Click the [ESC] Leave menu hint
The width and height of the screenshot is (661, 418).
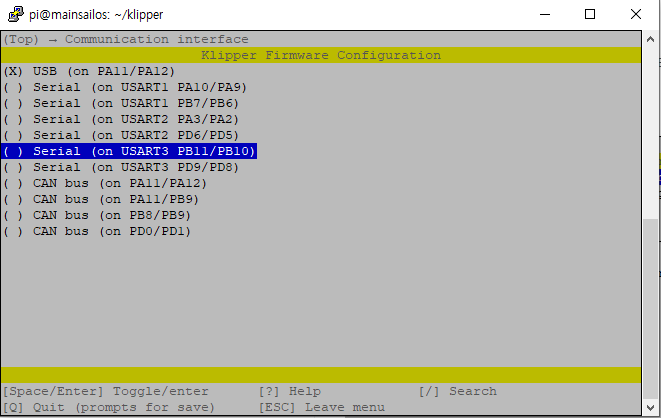[322, 407]
